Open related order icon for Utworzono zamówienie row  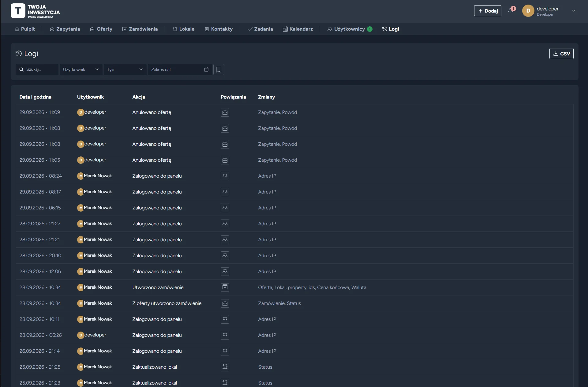click(225, 287)
